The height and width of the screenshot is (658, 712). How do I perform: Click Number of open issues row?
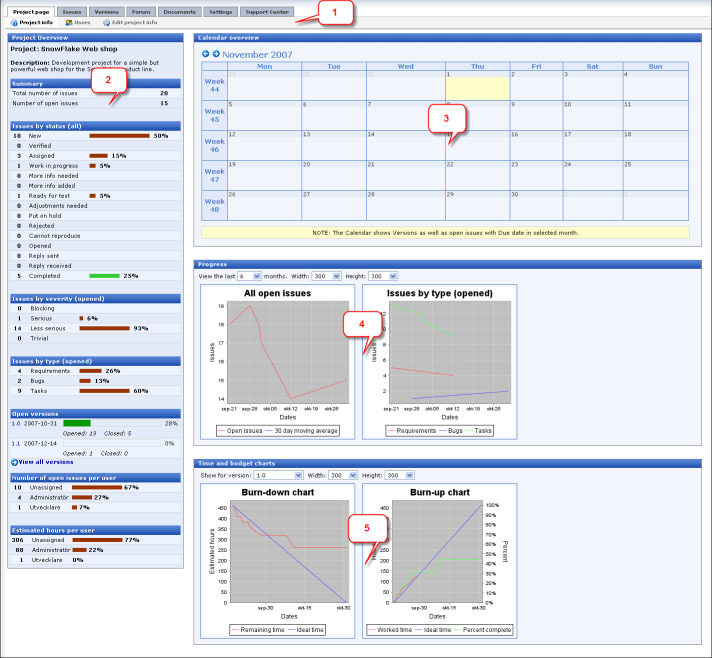(95, 103)
